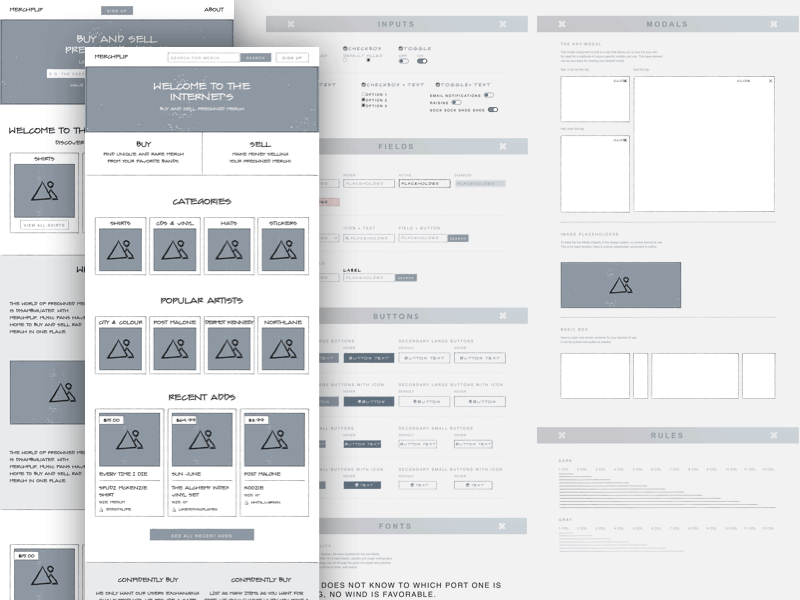Click the Search button in the page header
The width and height of the screenshot is (800, 600).
[257, 58]
